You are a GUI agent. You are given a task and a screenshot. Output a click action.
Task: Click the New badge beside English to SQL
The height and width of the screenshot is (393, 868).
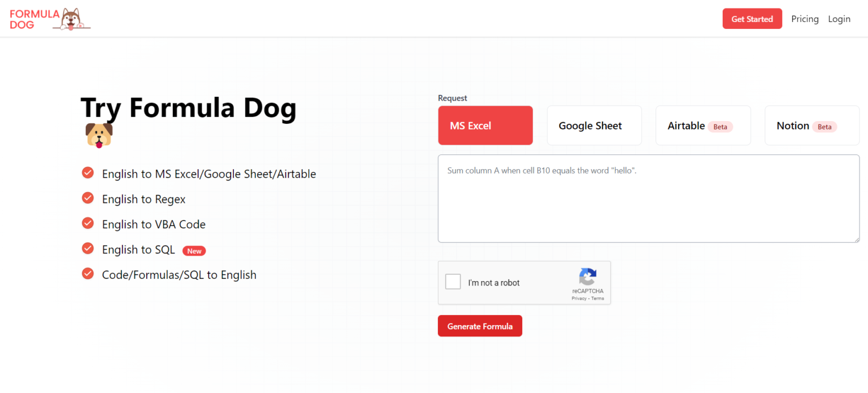point(194,251)
